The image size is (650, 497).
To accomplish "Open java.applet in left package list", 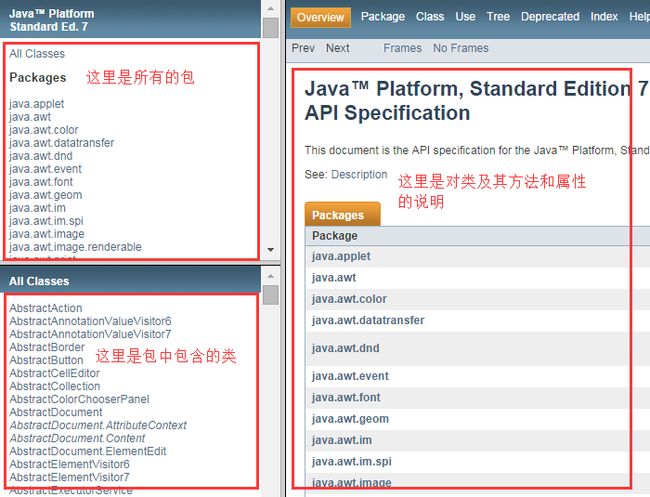I will point(36,104).
